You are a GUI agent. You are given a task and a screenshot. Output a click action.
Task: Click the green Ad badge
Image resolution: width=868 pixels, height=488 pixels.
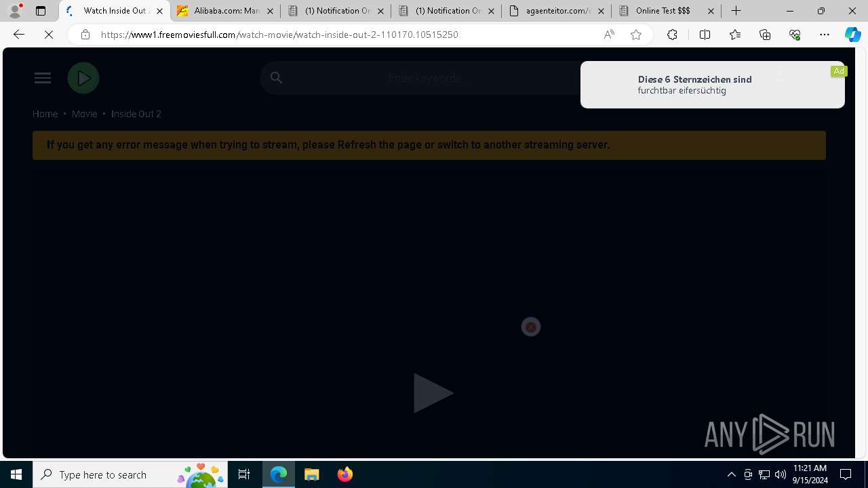(x=839, y=71)
